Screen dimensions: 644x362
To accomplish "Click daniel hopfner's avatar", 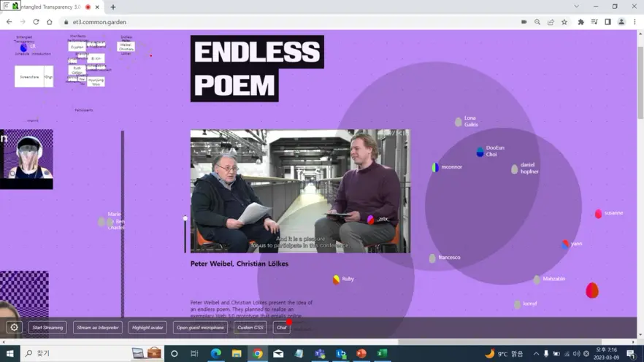I will [x=514, y=169].
